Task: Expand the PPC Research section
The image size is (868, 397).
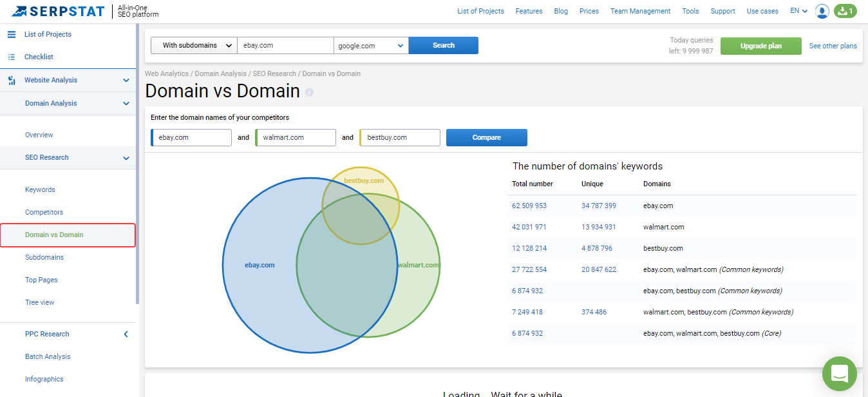Action: coord(126,334)
